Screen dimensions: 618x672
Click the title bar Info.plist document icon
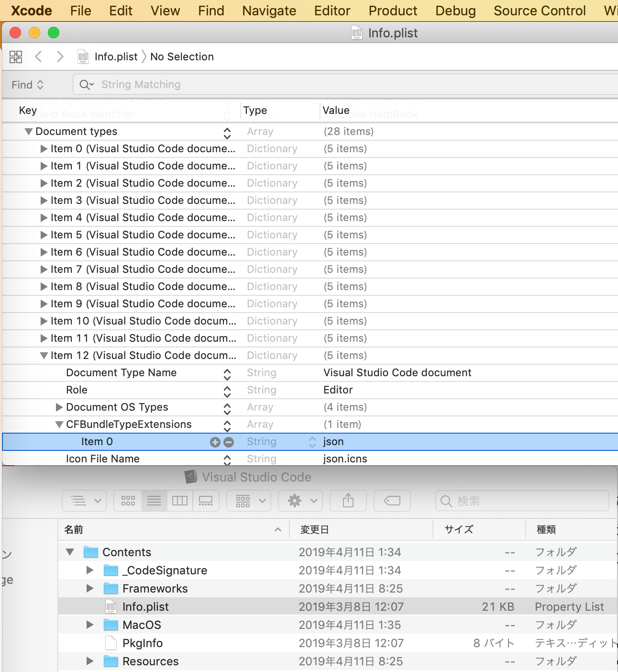357,33
